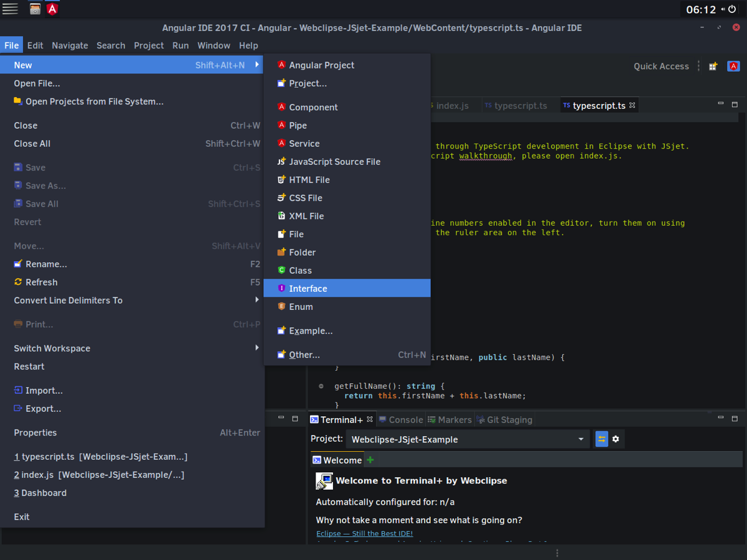Switch to the index.js editor tab

(452, 106)
